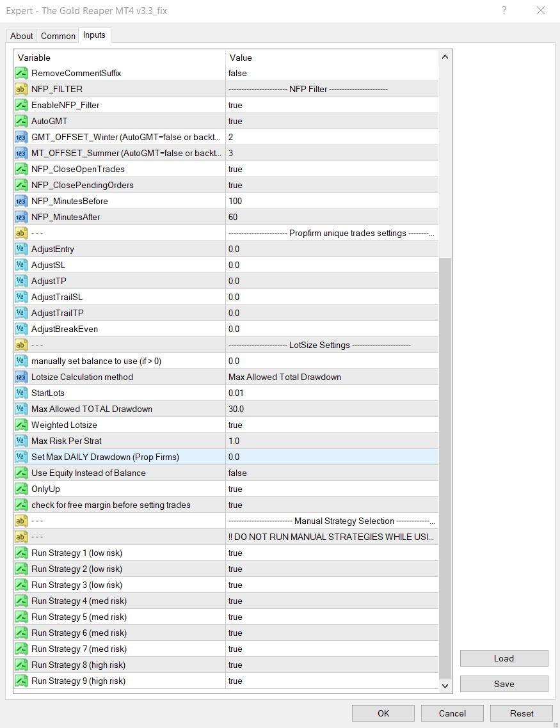Open Run Strategy 3 (low risk) value list
The image size is (560, 728).
coord(332,585)
